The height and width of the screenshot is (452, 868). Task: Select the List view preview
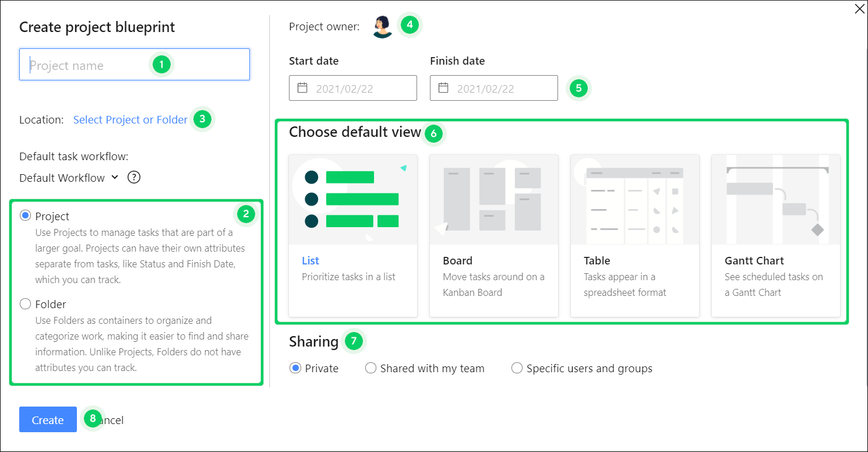(352, 201)
